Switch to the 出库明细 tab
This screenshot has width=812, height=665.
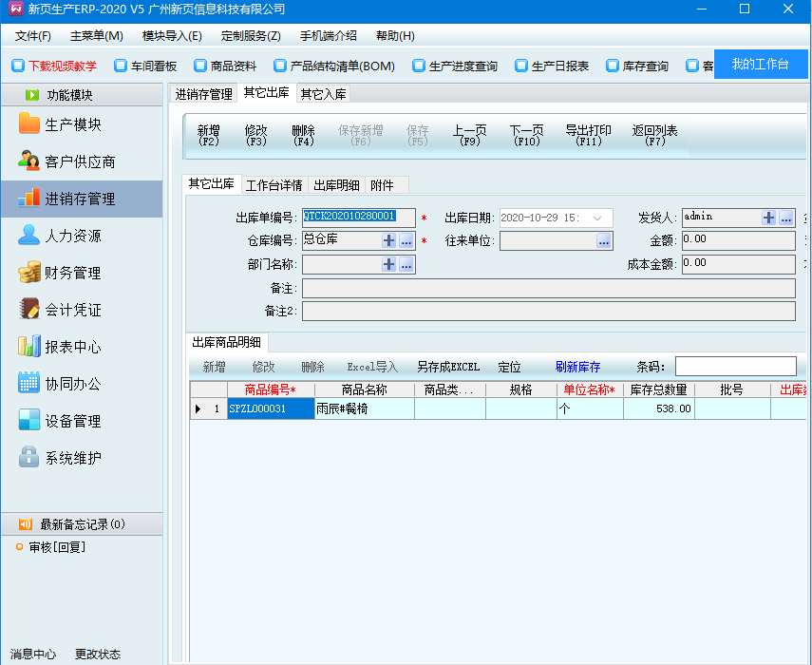click(x=336, y=185)
